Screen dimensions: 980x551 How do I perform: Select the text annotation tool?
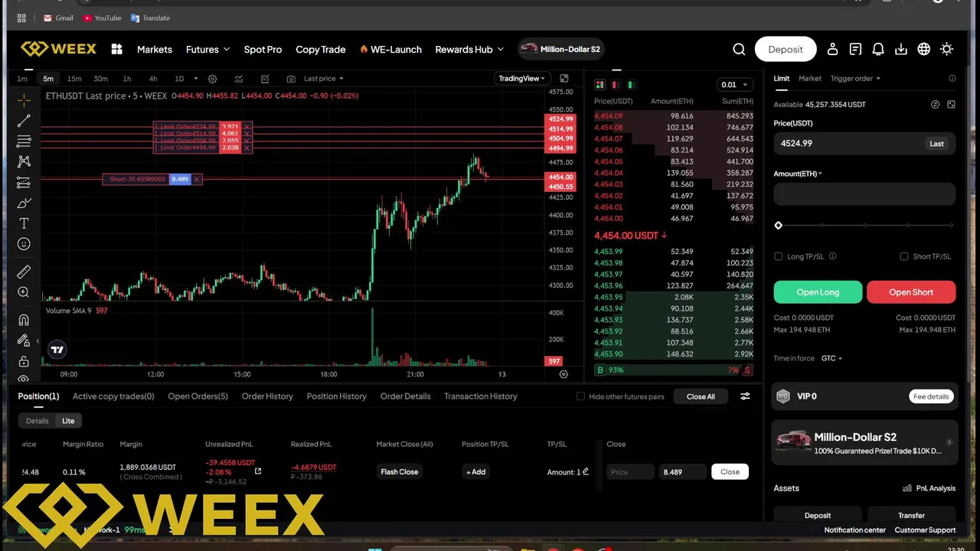[x=24, y=223]
